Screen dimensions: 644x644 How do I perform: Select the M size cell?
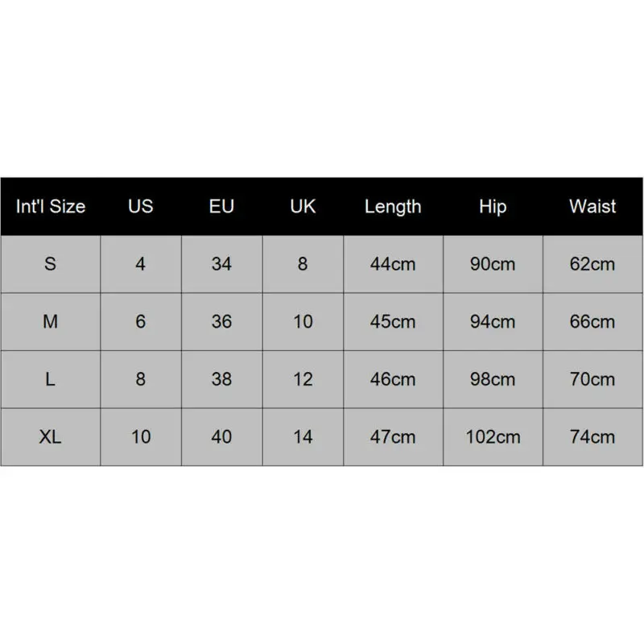50,322
